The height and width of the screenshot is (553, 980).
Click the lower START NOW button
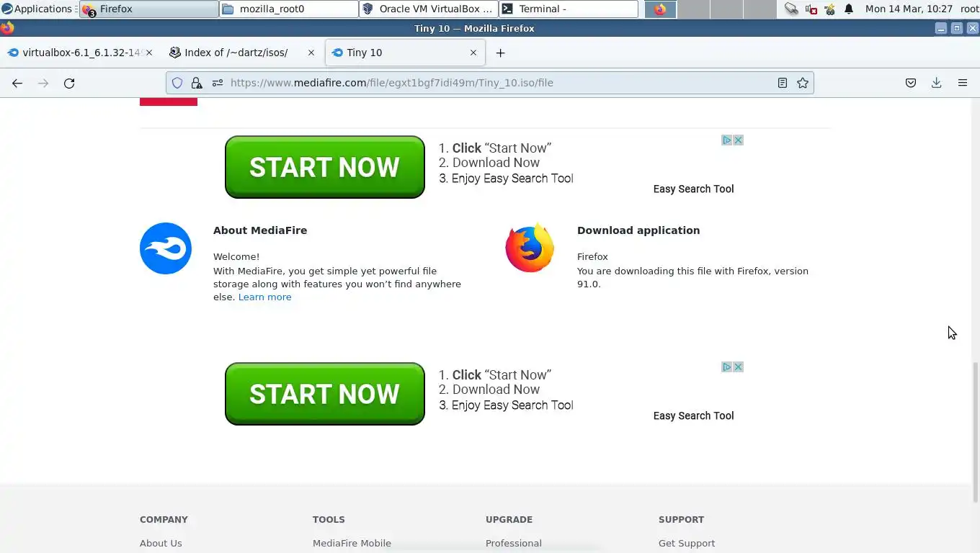click(325, 394)
